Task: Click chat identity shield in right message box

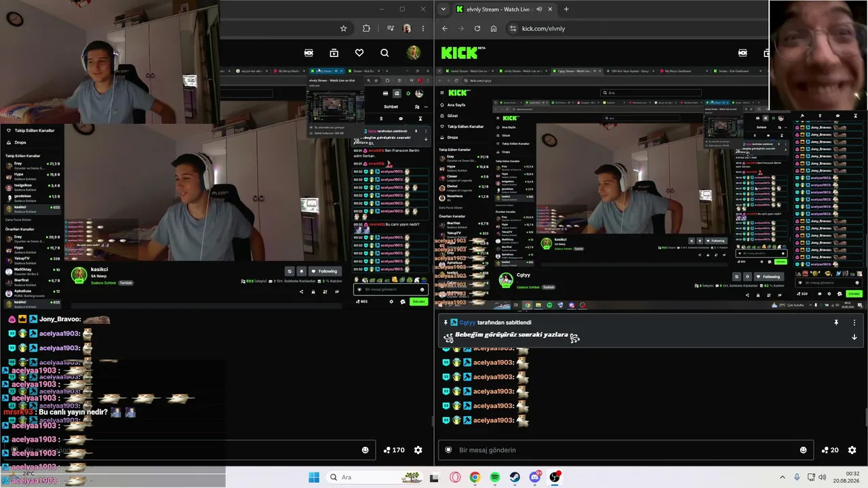Action: (448, 450)
